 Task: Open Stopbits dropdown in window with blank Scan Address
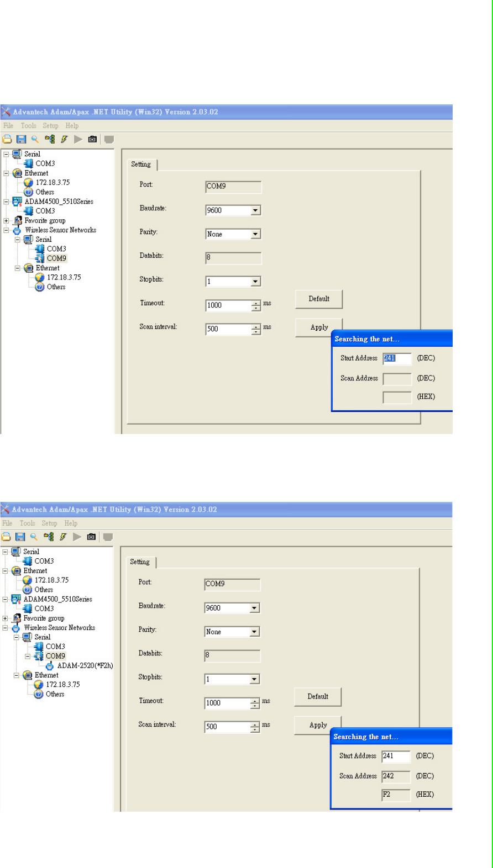(x=255, y=282)
